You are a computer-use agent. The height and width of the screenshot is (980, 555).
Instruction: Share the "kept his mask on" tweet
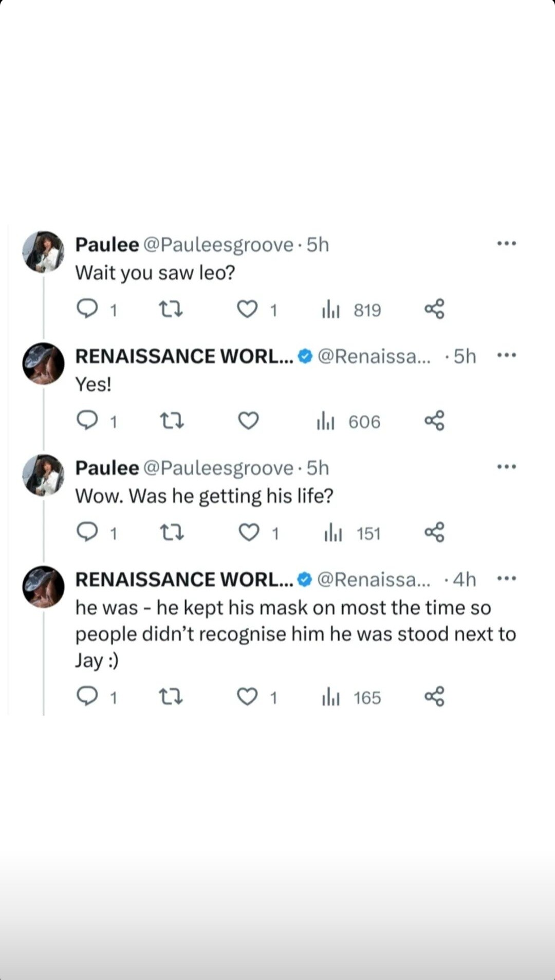click(x=434, y=697)
